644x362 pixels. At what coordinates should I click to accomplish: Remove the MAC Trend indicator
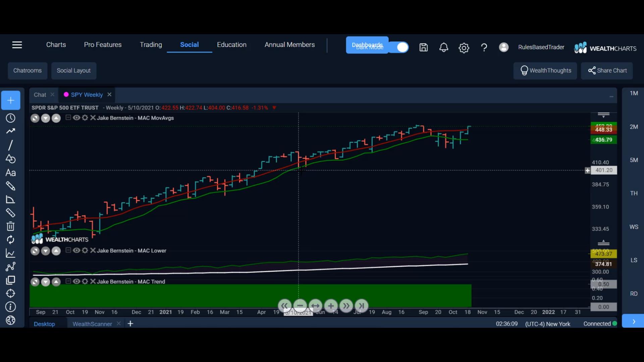tap(93, 281)
